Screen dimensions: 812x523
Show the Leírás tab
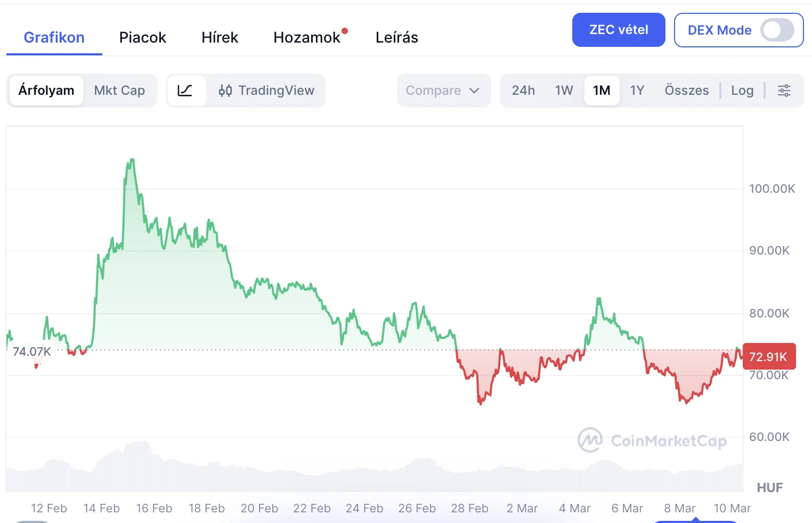(396, 37)
